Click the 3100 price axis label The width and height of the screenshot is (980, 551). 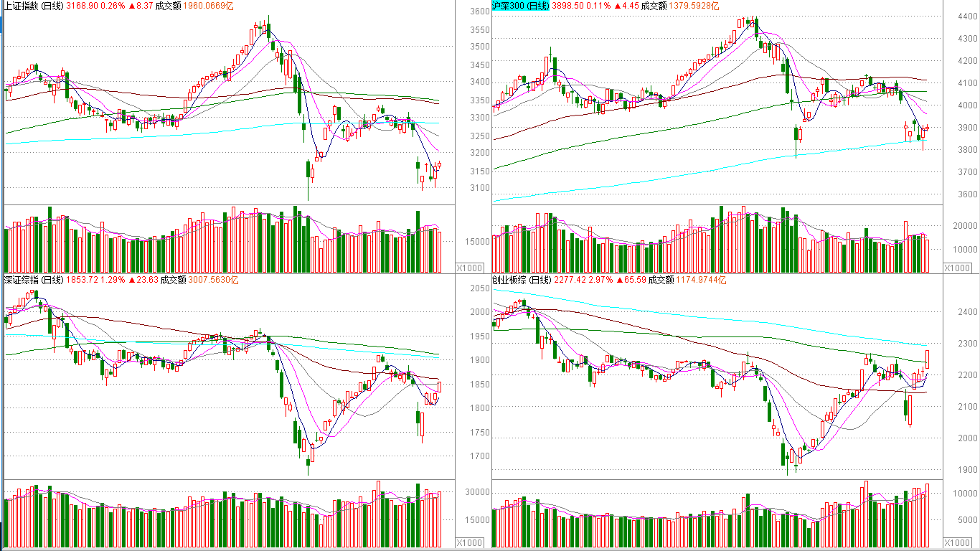tap(480, 189)
